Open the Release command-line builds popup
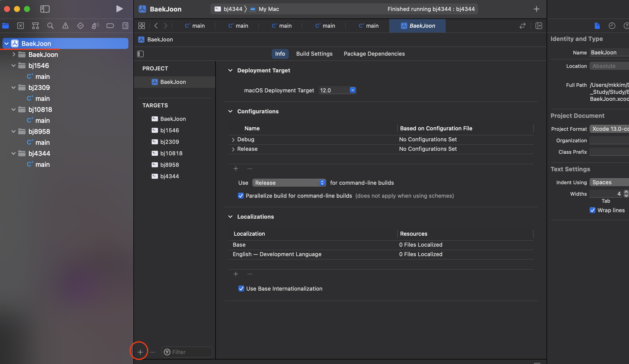The height and width of the screenshot is (364, 629). [x=289, y=183]
